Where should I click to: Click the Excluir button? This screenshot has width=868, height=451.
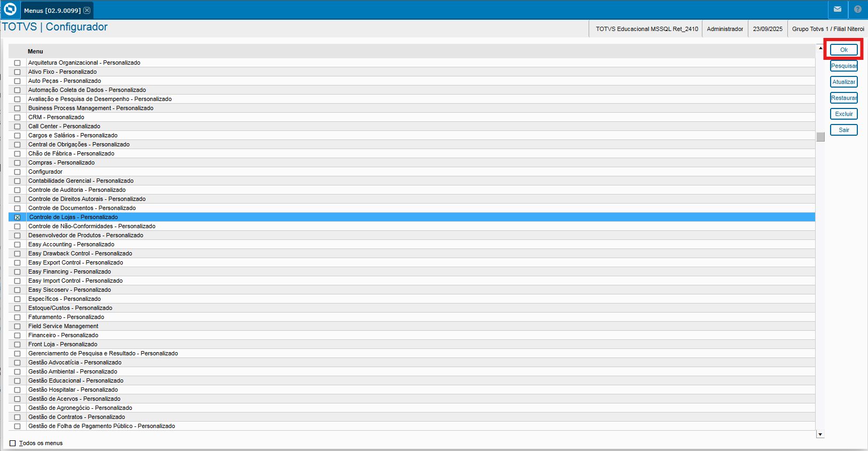point(844,114)
